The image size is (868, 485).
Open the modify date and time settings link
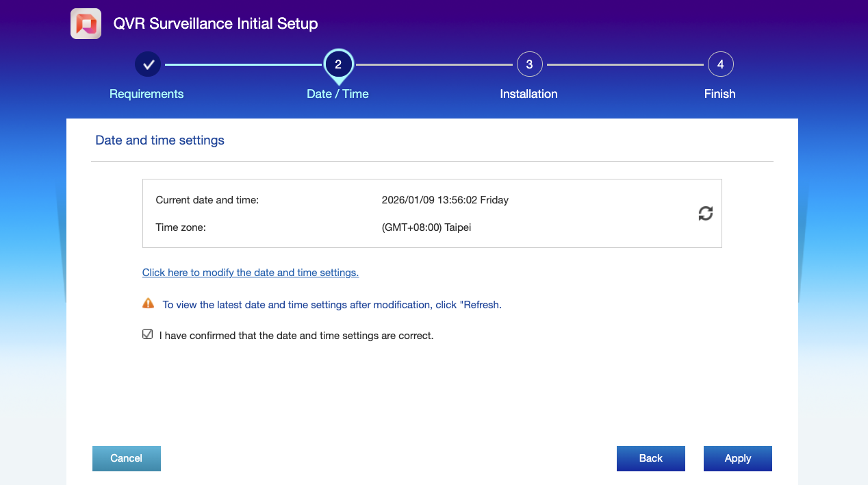[251, 273]
